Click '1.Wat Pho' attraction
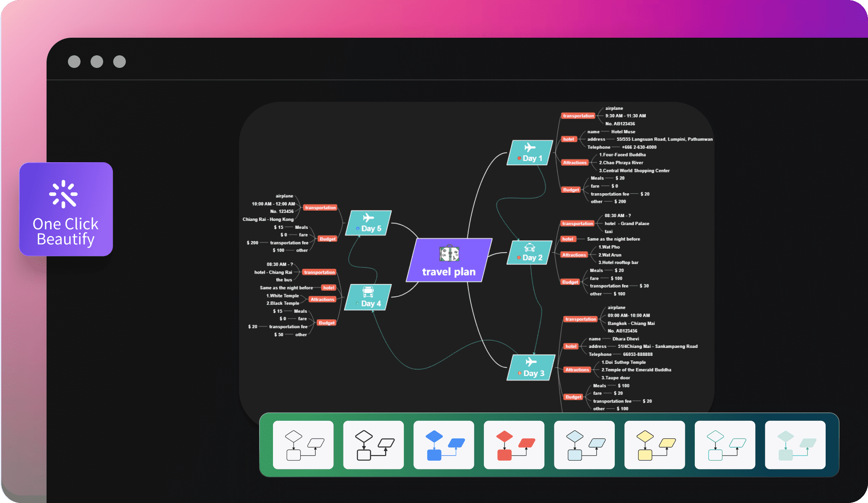The width and height of the screenshot is (868, 503). [609, 247]
